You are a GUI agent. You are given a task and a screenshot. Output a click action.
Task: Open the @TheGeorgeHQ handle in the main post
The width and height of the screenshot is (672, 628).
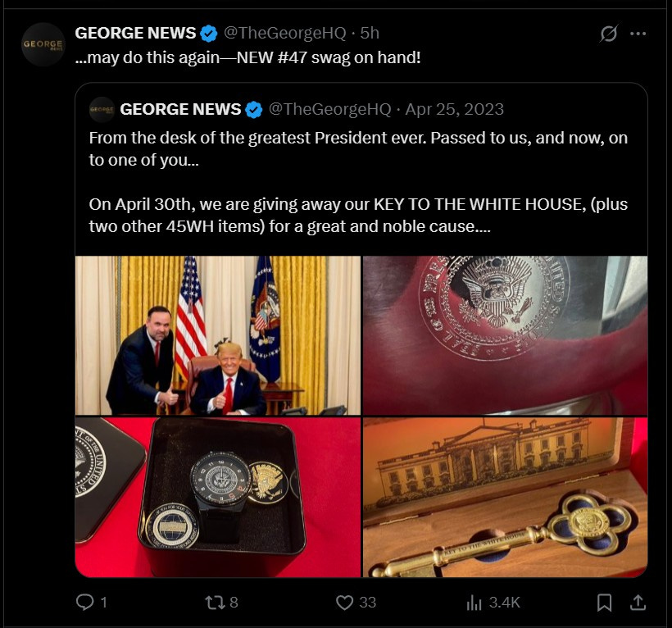click(284, 33)
